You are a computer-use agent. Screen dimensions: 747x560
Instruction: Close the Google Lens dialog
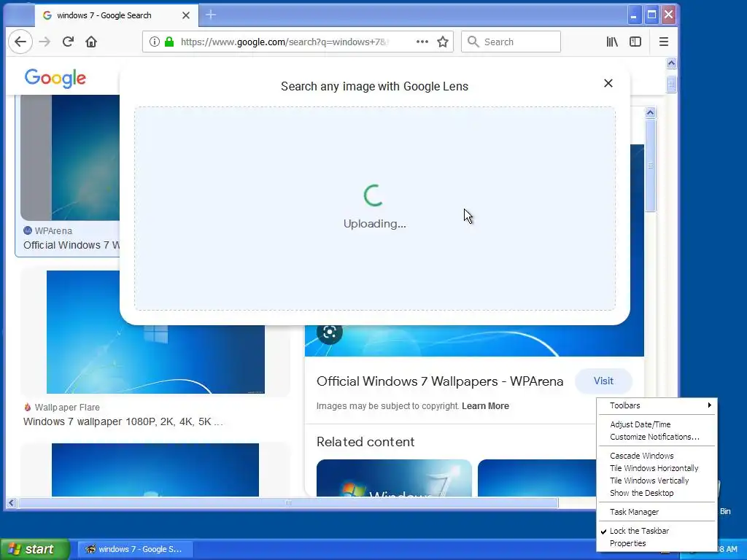coord(608,83)
